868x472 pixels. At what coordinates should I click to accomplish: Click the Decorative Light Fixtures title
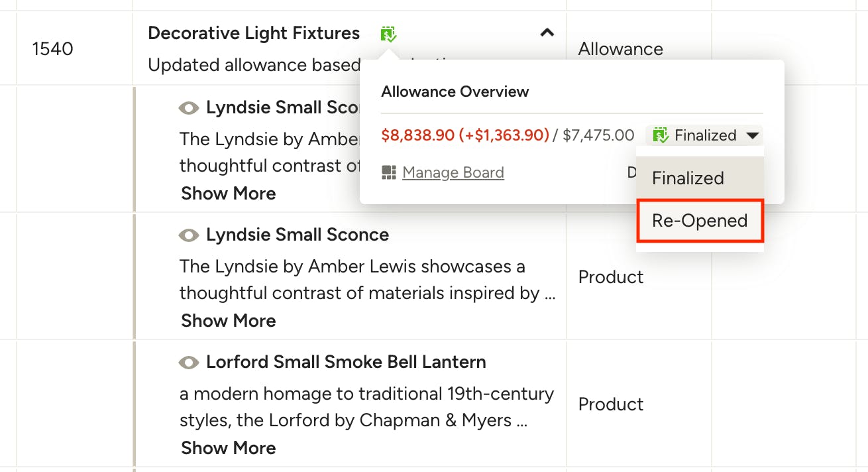(x=254, y=33)
